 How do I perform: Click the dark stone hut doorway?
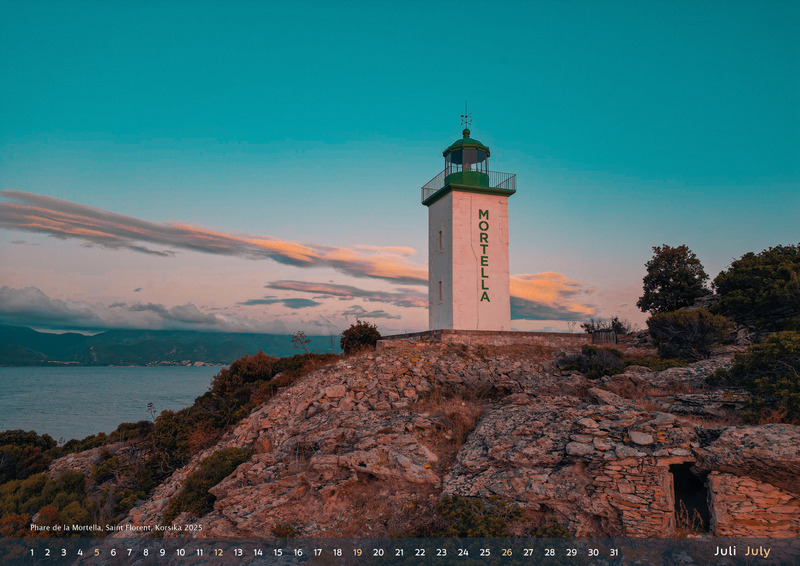[690, 496]
